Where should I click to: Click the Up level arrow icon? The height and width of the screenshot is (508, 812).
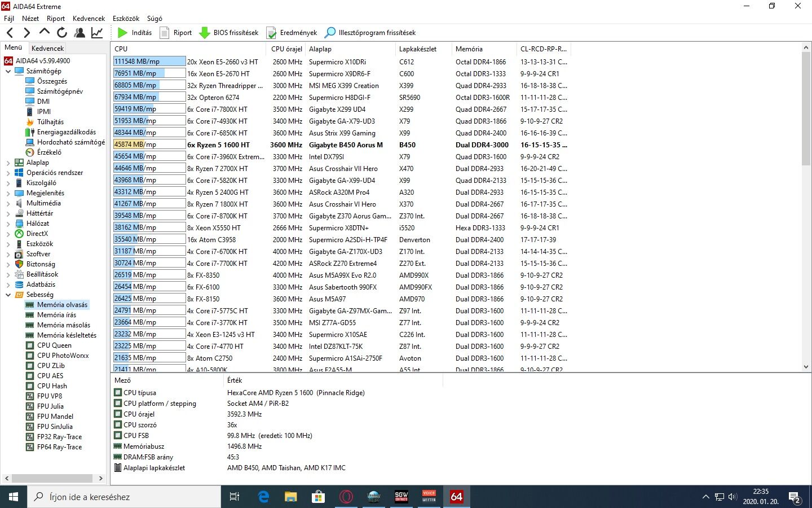click(x=45, y=32)
